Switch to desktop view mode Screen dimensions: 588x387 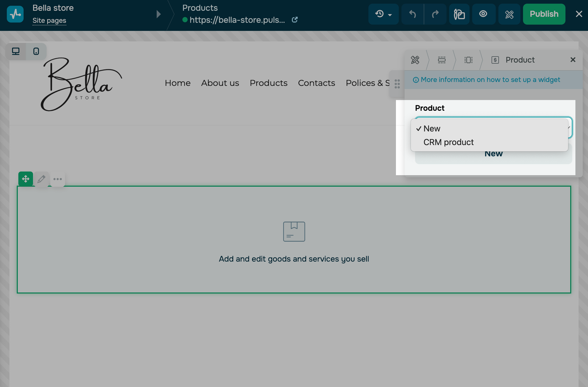[16, 51]
